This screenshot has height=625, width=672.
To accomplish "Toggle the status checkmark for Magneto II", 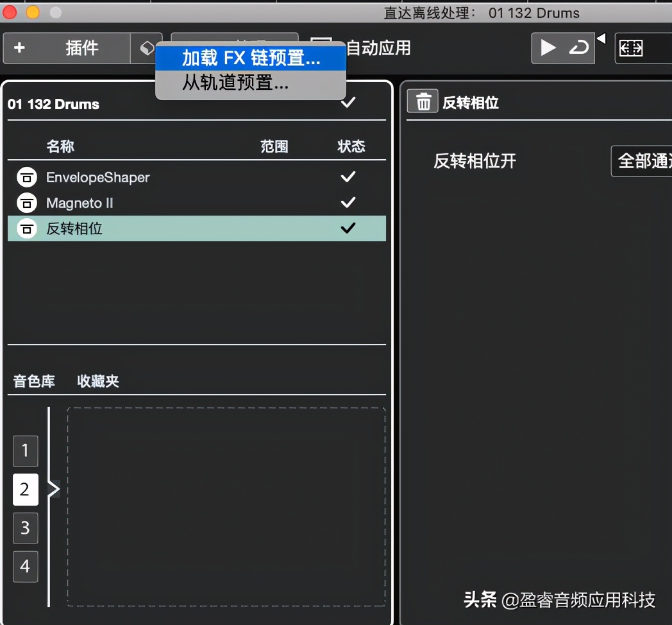I will (x=348, y=203).
